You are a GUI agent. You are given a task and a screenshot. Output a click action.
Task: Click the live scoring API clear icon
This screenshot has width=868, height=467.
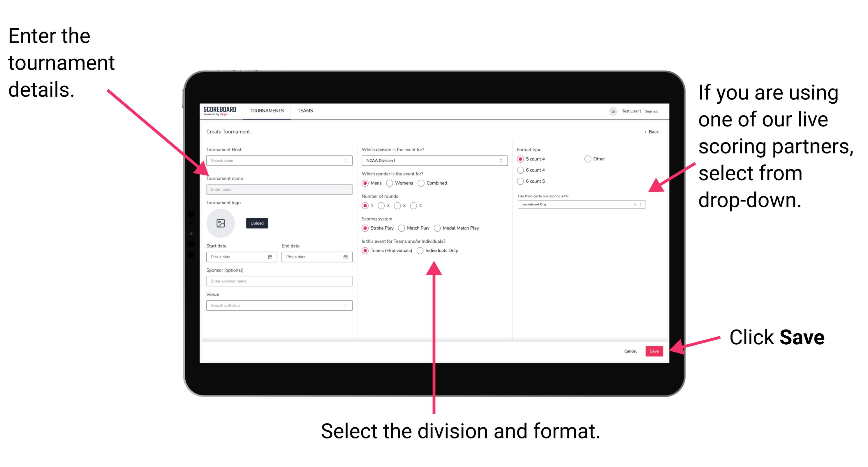pyautogui.click(x=634, y=205)
